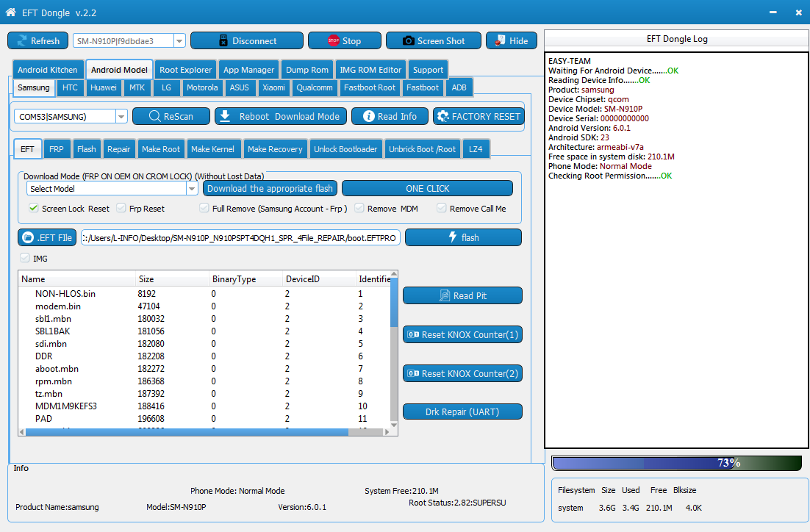Click Download the appropriate flash
This screenshot has height=532, width=810.
point(270,189)
